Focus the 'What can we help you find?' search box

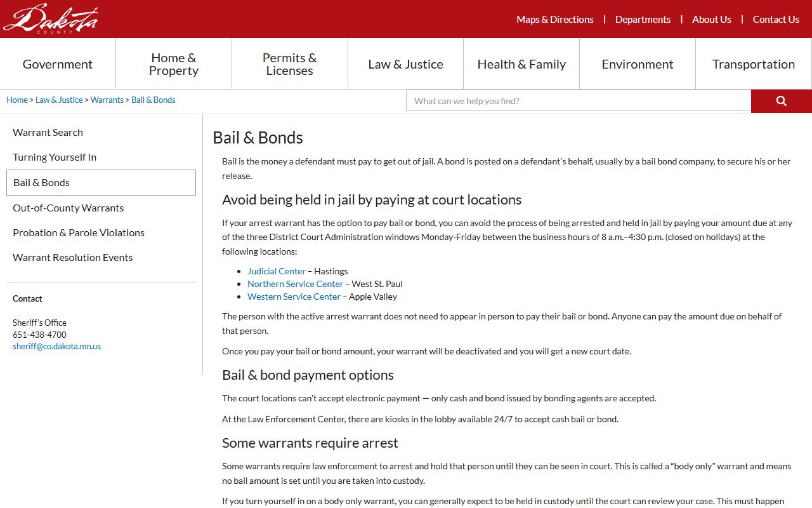pyautogui.click(x=579, y=101)
